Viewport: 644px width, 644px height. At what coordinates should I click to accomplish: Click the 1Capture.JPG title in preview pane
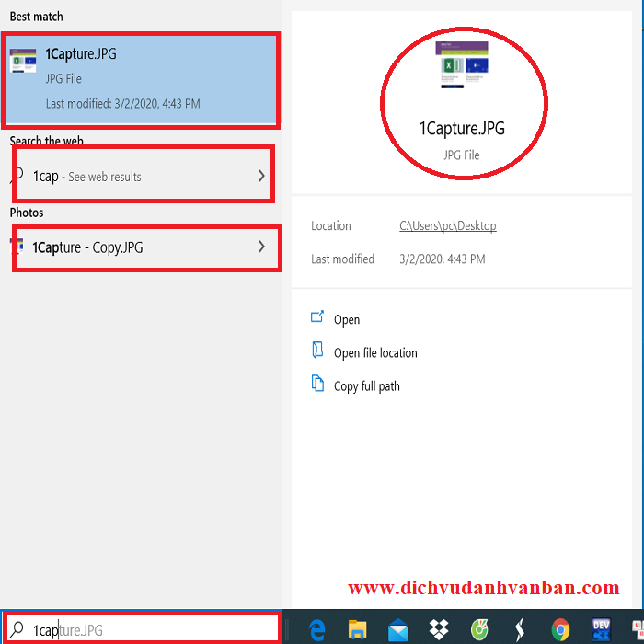(x=462, y=129)
